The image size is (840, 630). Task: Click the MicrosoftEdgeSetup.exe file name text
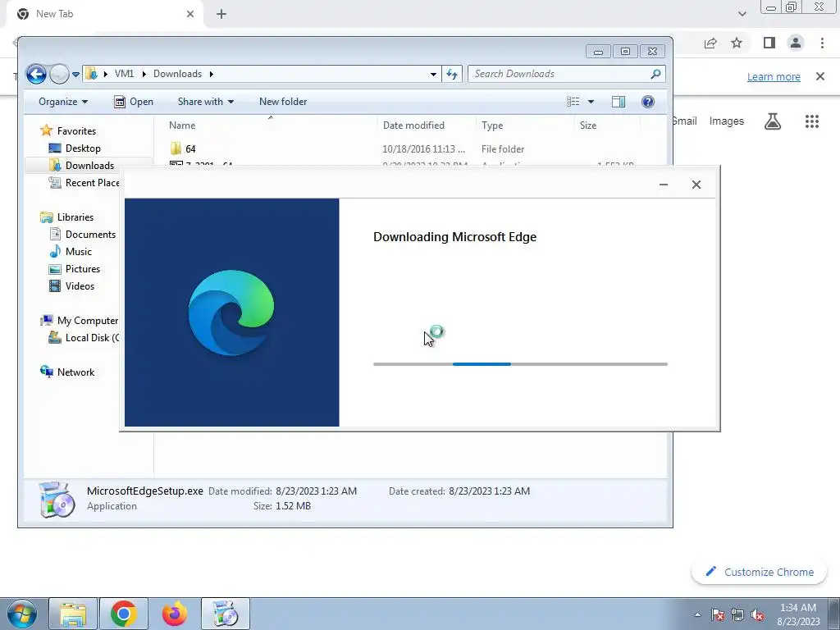click(x=144, y=491)
